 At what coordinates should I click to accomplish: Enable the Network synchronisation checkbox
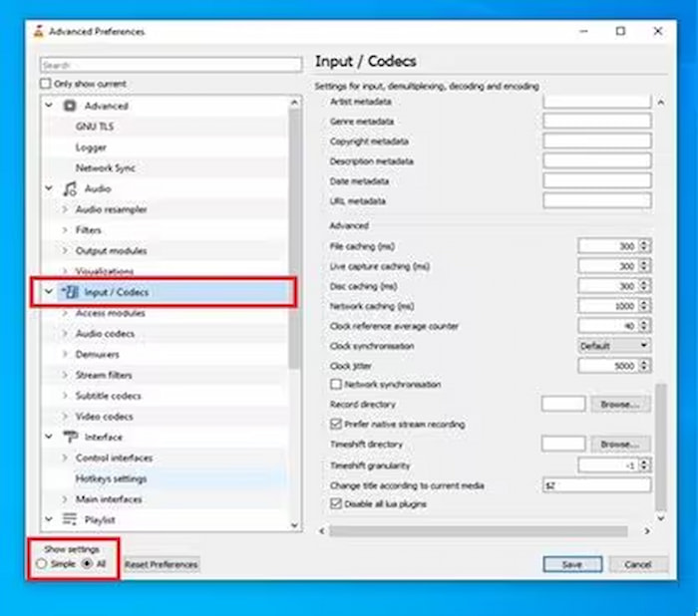(x=335, y=385)
